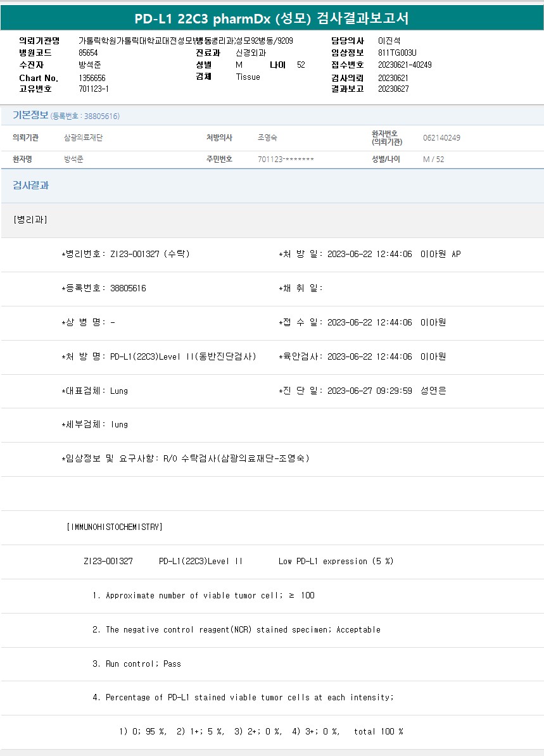This screenshot has height=756, width=544.
Task: Click the 환자번호 value 062140249
Action: [x=441, y=137]
